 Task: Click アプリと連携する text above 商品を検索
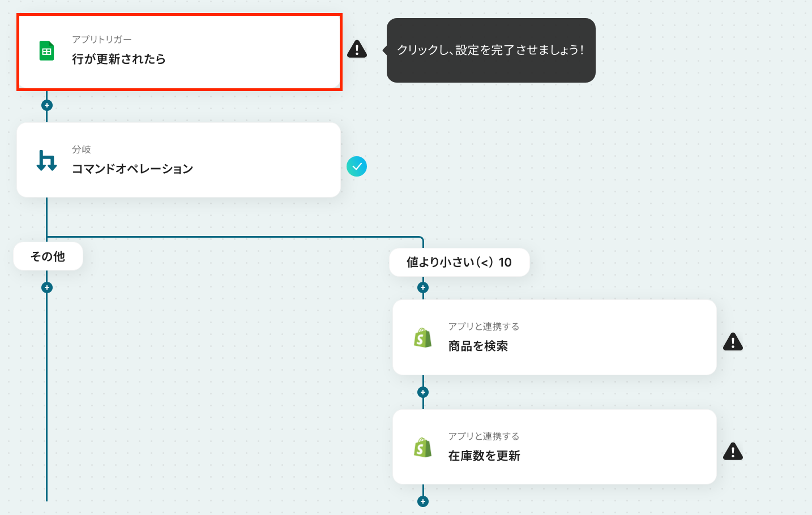(x=484, y=327)
